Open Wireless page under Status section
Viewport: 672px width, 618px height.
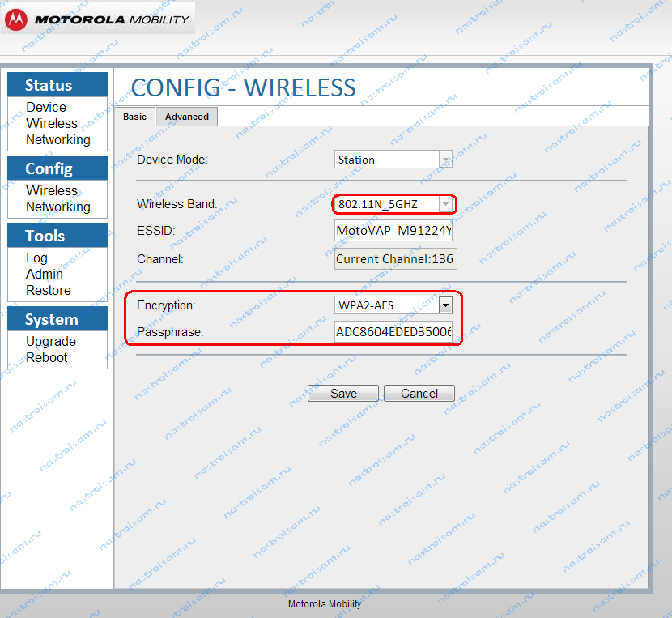(52, 123)
